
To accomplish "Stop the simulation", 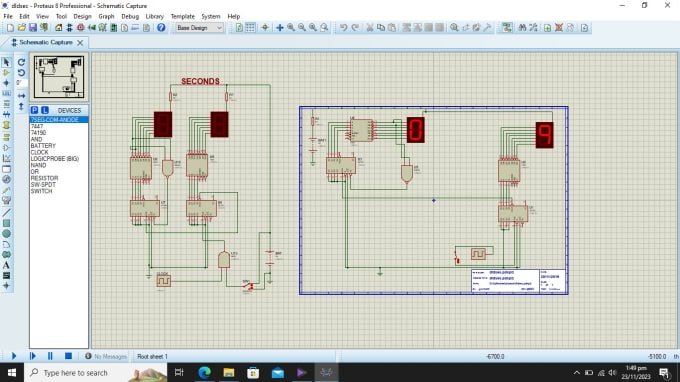I will tap(68, 356).
